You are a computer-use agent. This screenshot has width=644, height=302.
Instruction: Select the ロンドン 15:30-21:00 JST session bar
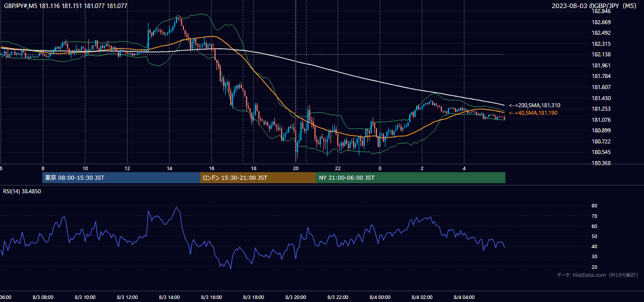[x=258, y=178]
